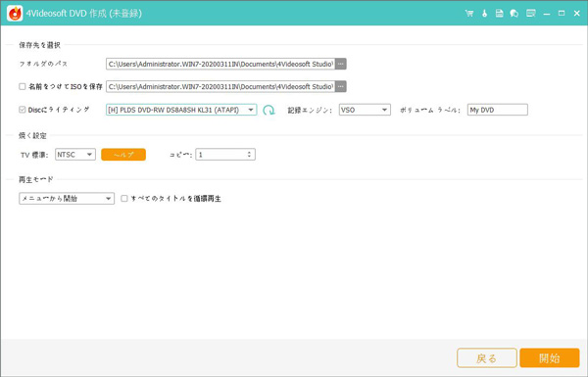Click the 開始 start button
Screen dimensions: 588x377
[x=550, y=357]
